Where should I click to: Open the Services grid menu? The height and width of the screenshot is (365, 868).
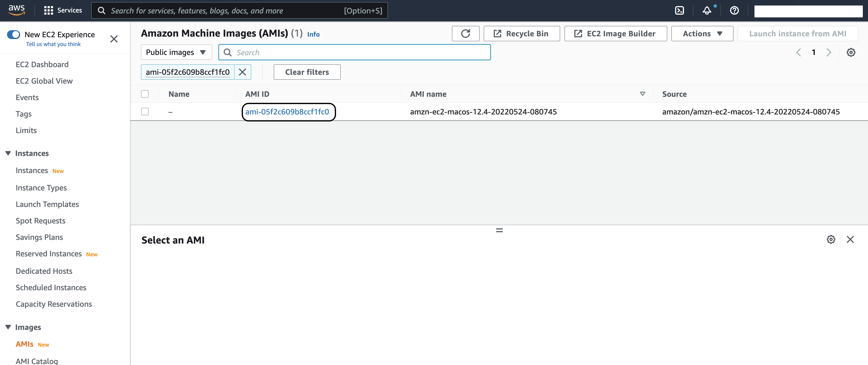click(63, 10)
